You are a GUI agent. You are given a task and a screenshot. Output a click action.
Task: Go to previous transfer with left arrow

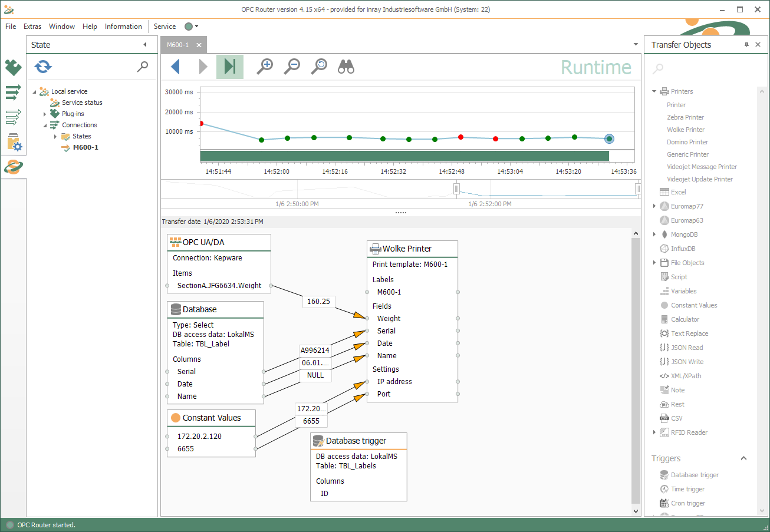(175, 67)
